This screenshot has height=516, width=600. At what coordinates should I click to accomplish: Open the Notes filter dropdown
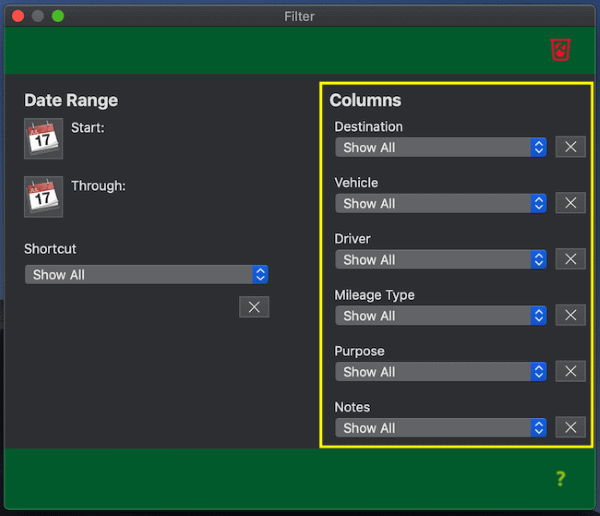coord(440,427)
